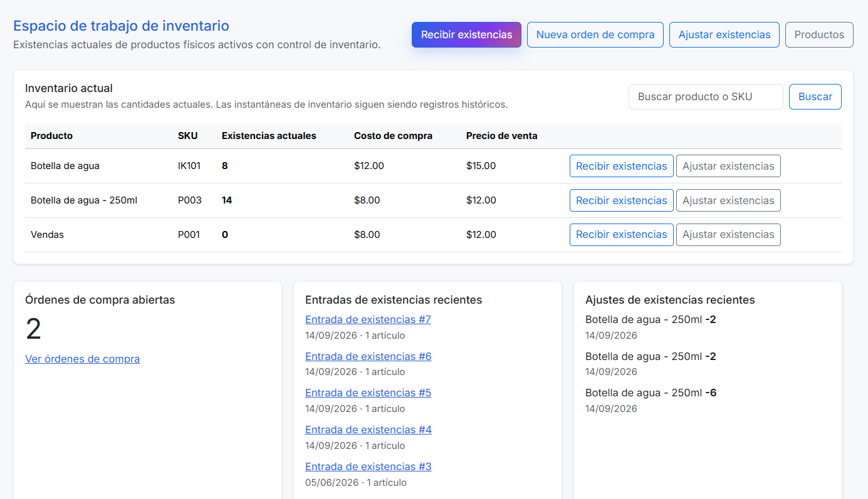
Task: Click Recibir existencias in the P003 row
Action: [x=622, y=200]
